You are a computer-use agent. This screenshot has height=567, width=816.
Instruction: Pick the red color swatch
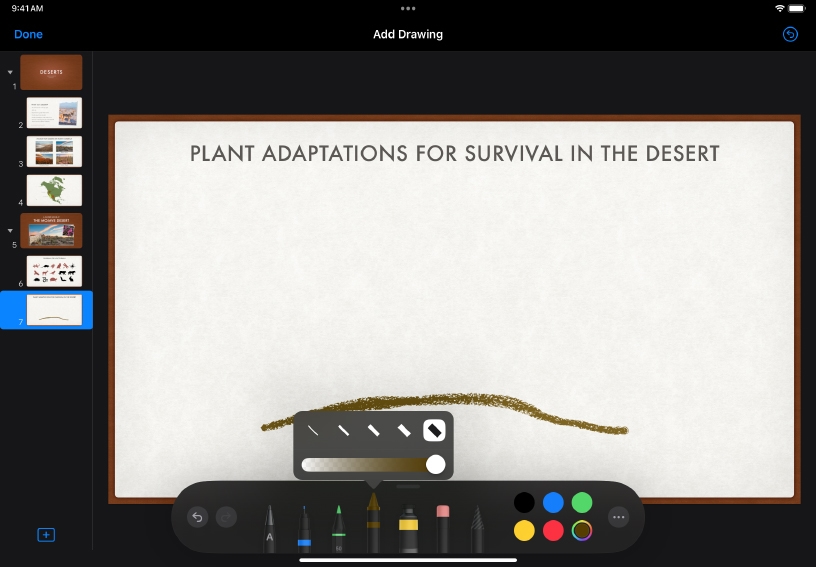(x=553, y=531)
